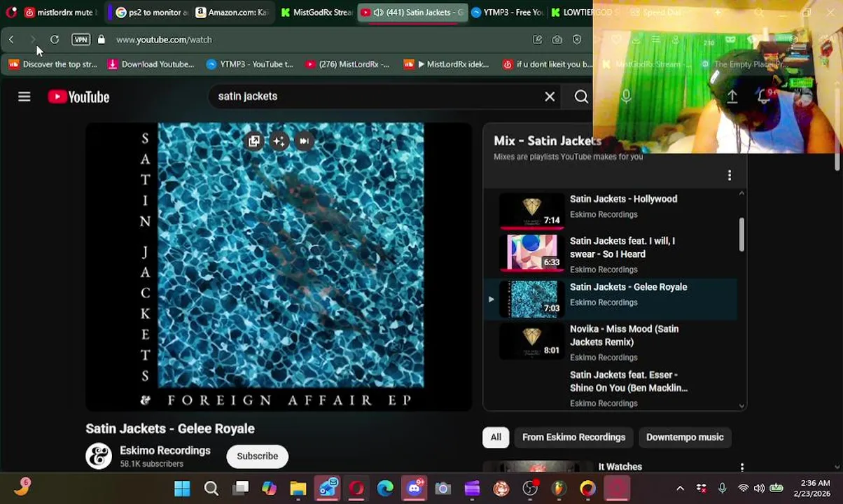Viewport: 843px width, 504px height.
Task: Toggle the Opera VPN badge
Action: click(x=81, y=40)
